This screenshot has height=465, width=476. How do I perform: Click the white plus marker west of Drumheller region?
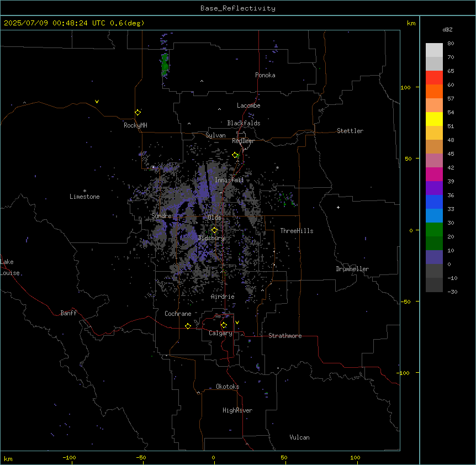pos(338,207)
